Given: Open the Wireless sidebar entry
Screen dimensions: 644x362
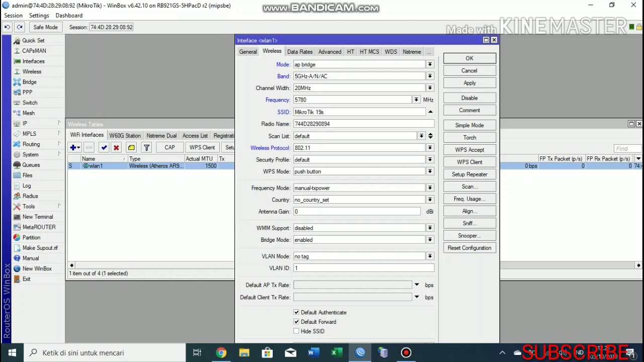Looking at the screenshot, I should coord(32,71).
